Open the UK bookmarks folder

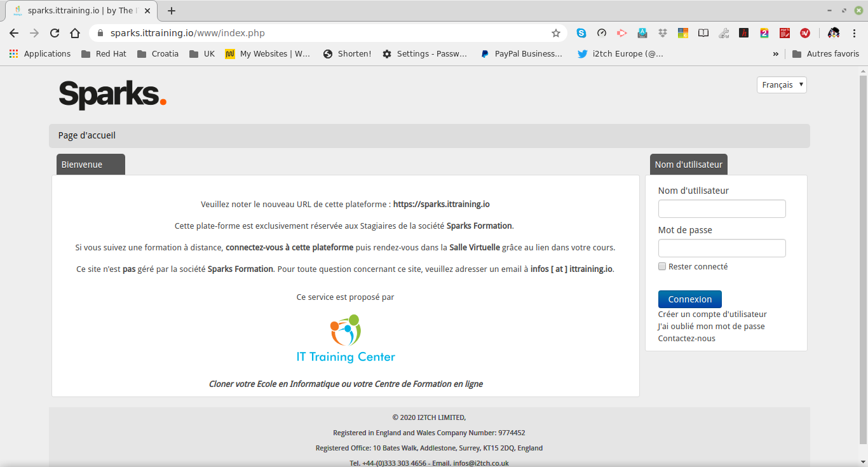click(202, 54)
